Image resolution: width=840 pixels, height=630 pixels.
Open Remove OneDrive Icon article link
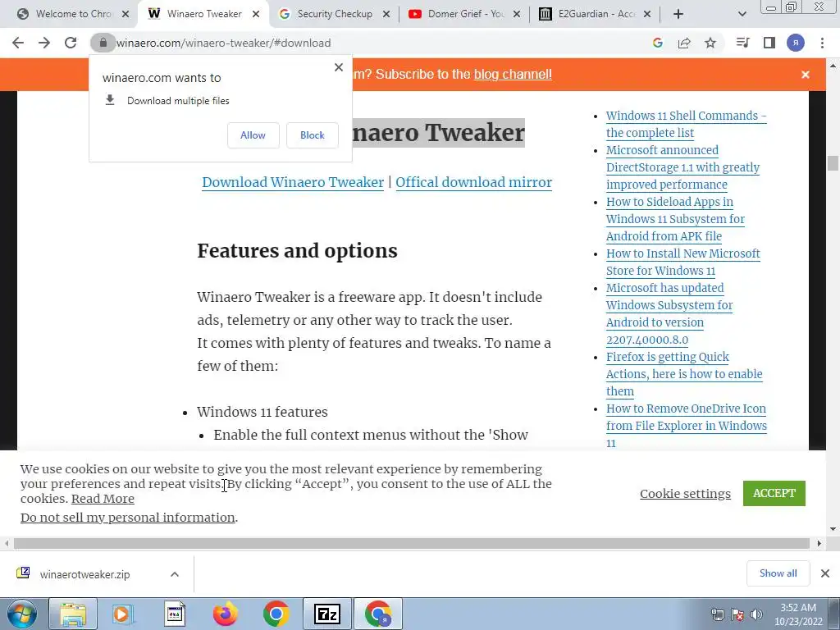click(x=687, y=426)
